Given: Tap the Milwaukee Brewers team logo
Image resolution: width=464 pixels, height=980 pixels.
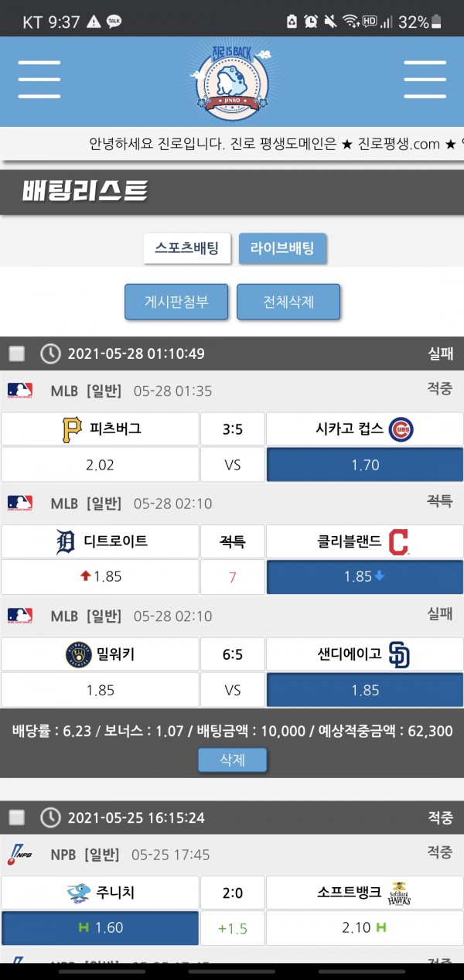Looking at the screenshot, I should (79, 654).
